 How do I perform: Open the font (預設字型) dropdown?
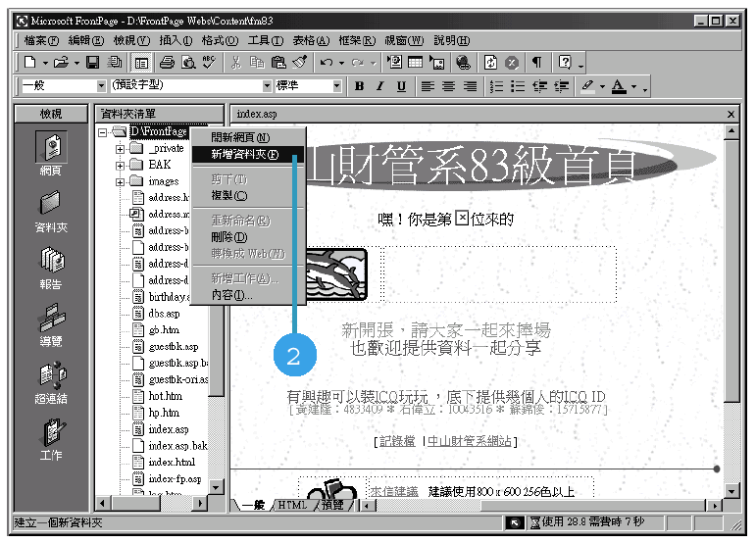[x=267, y=85]
